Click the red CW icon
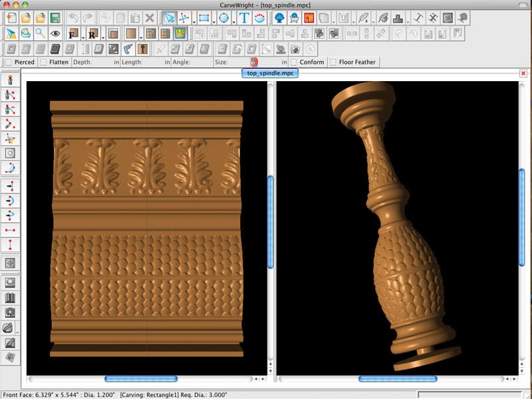Image resolution: width=532 pixels, height=399 pixels. pyautogui.click(x=309, y=18)
